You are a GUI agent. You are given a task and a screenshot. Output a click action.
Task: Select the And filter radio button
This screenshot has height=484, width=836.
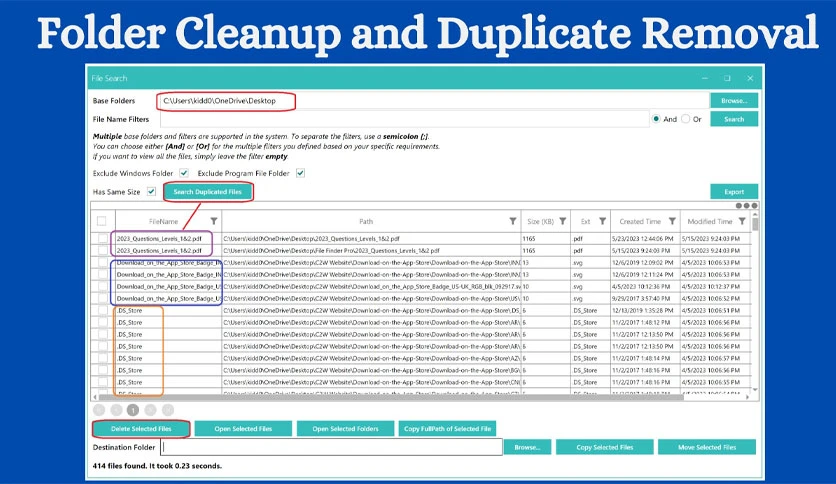pos(656,119)
